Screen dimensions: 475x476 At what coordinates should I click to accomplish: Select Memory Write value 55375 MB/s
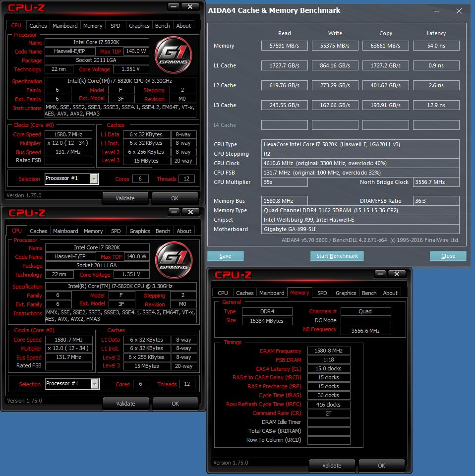pyautogui.click(x=335, y=46)
